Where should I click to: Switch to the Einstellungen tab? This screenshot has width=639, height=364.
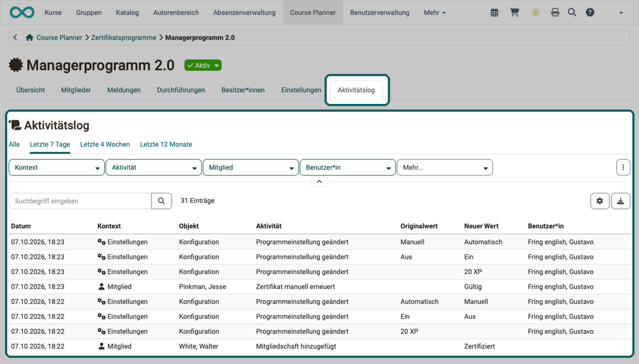click(301, 90)
